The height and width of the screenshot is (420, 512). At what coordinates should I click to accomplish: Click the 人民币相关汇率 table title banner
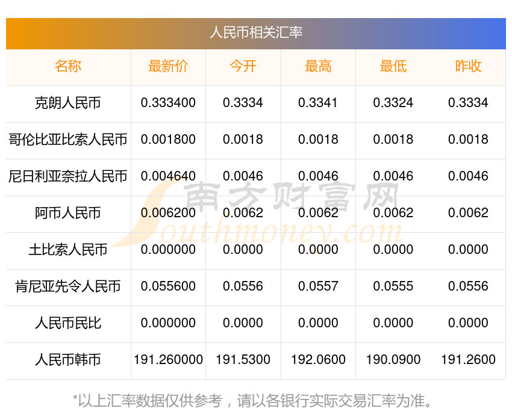tap(255, 33)
